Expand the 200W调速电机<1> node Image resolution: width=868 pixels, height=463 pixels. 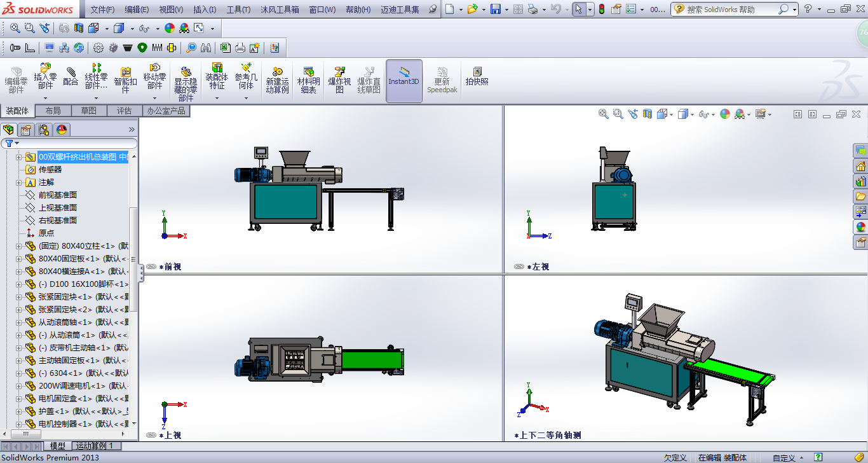pos(18,386)
